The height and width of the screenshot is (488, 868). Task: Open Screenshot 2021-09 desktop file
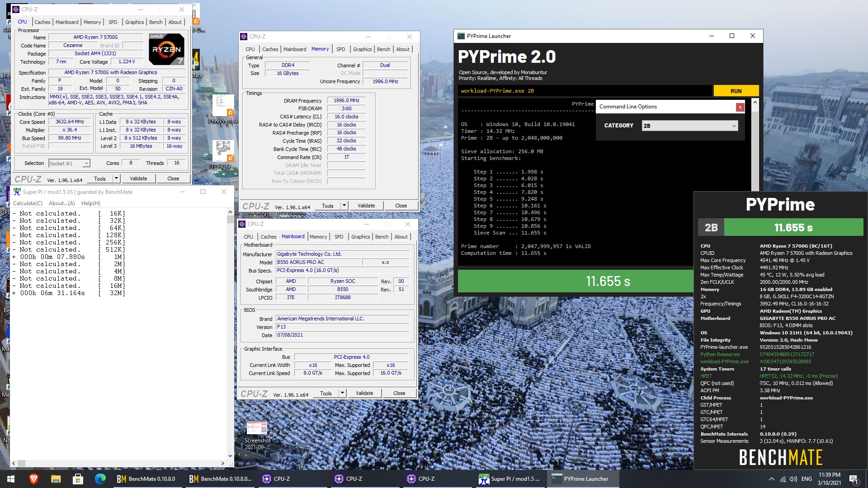(x=257, y=436)
